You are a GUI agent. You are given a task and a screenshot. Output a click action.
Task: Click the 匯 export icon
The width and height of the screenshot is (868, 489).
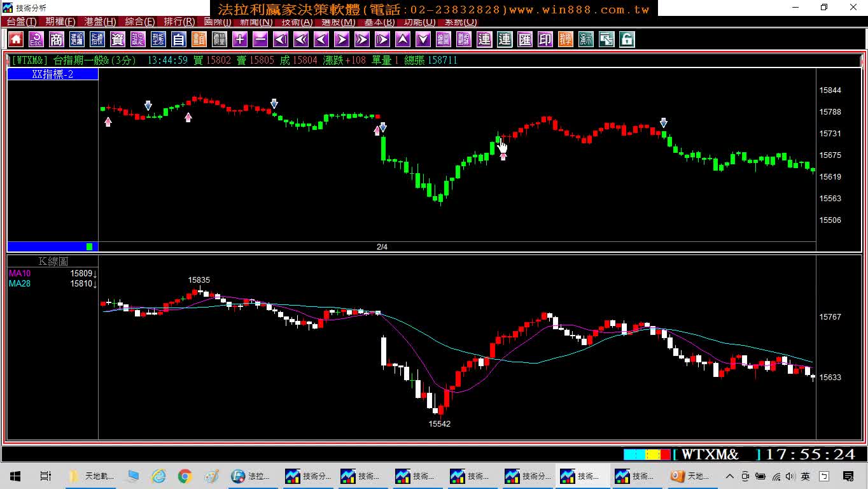point(525,39)
